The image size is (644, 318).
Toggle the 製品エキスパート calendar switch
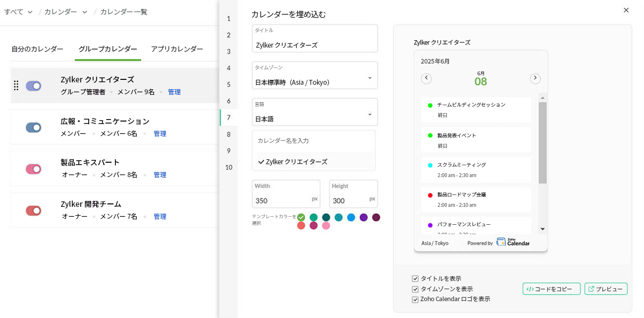tap(34, 169)
